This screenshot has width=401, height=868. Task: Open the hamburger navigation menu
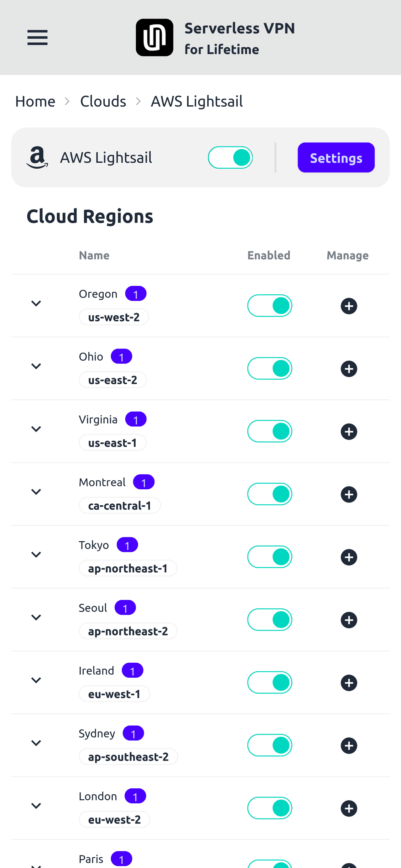coord(37,37)
